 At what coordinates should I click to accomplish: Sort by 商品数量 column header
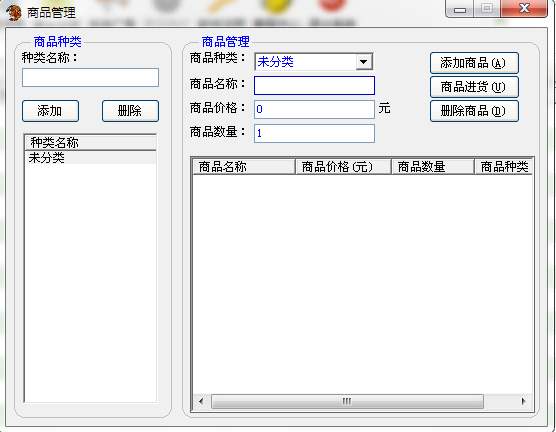[433, 167]
